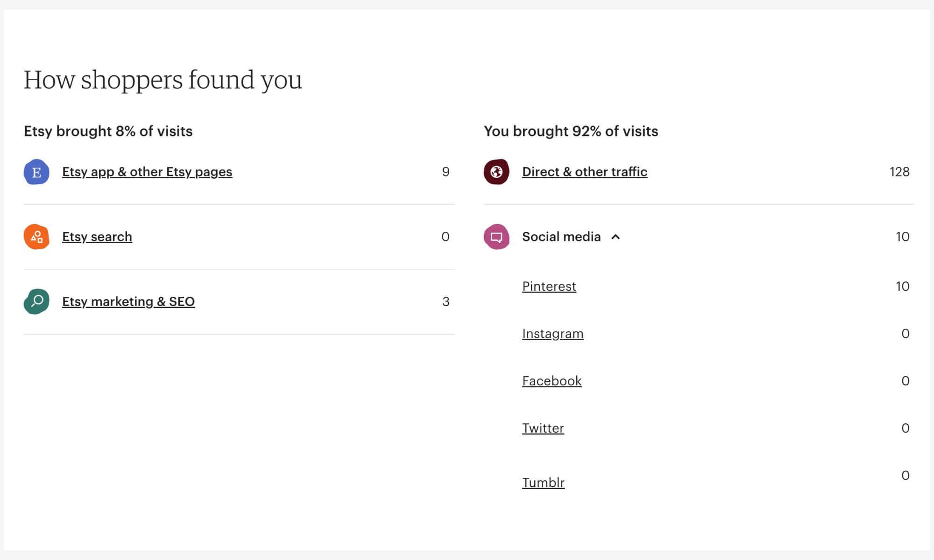Open the Facebook referral report
The width and height of the screenshot is (934, 560).
point(552,381)
